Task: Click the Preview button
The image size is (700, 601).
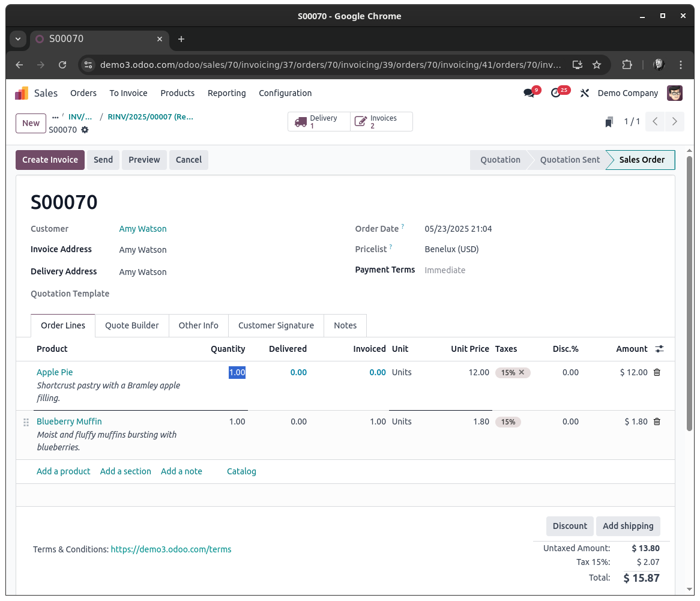Action: coord(144,160)
